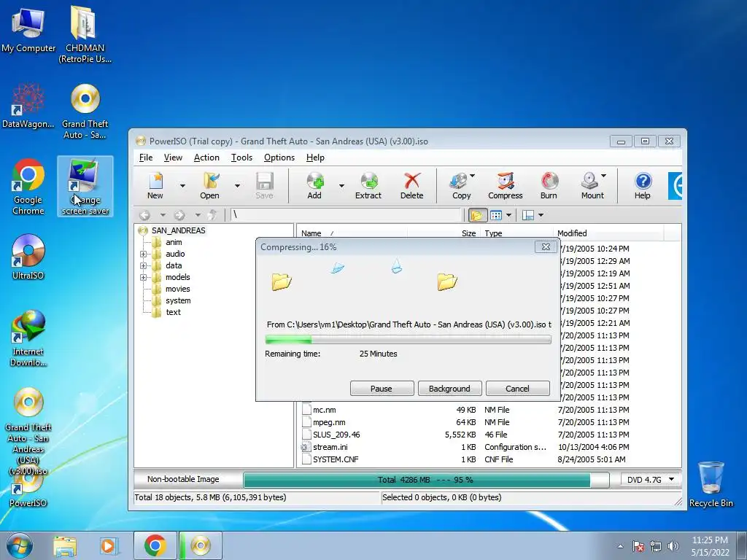
Task: Select the DataWagon desktop shortcut
Action: tap(28, 106)
